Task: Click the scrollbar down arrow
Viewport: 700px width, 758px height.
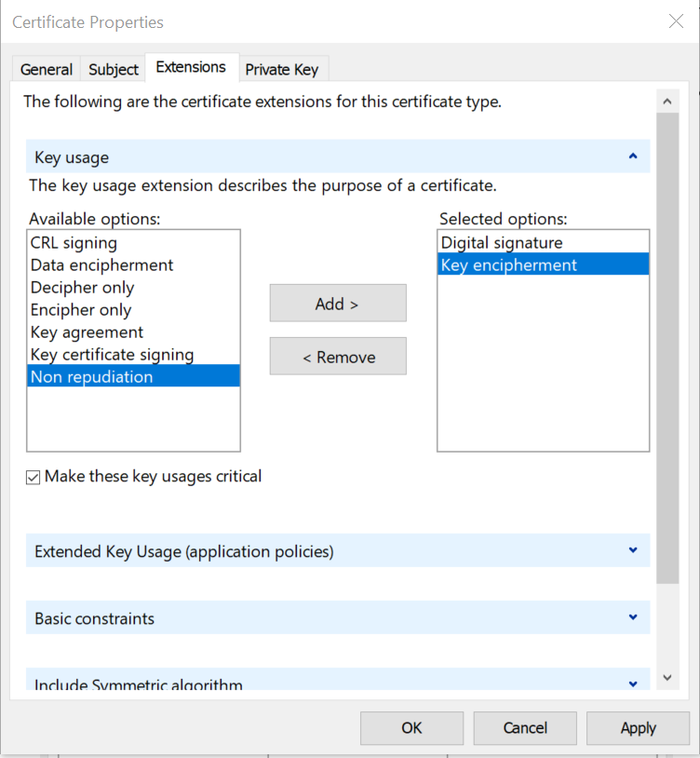Action: (667, 678)
